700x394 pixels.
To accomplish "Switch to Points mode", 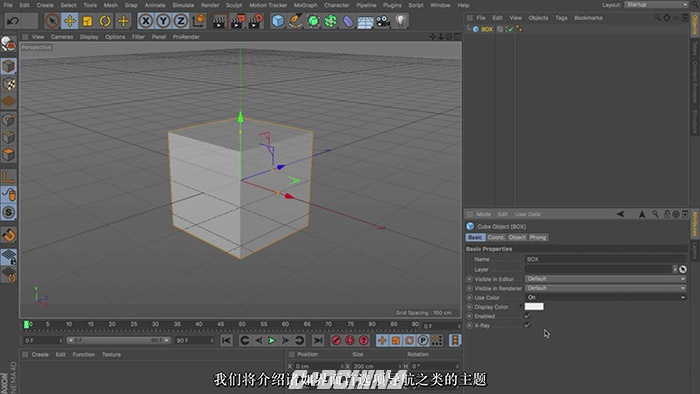I will [x=8, y=120].
